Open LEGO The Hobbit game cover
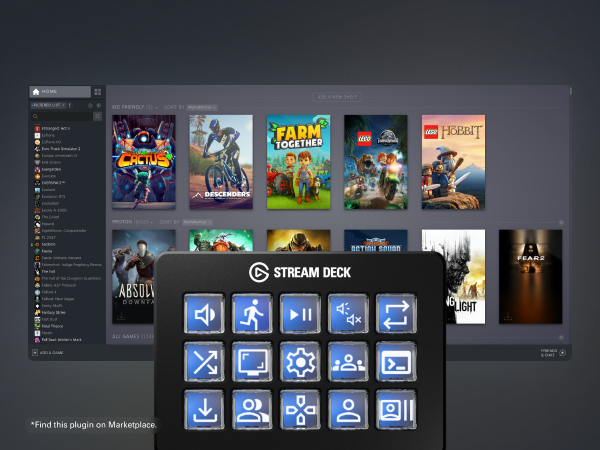The height and width of the screenshot is (450, 600). [x=453, y=162]
